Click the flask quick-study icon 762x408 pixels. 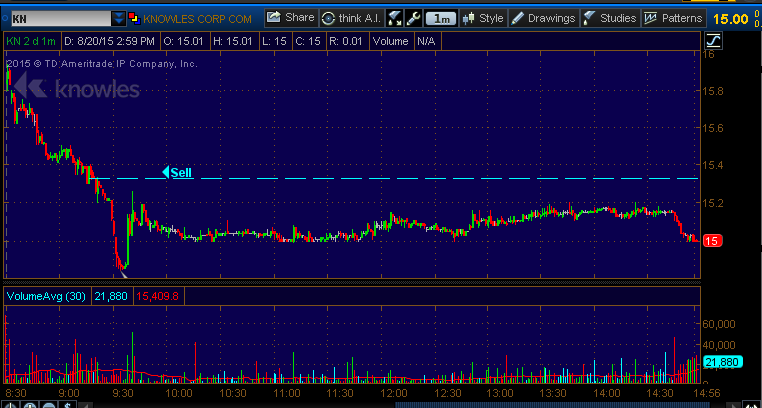pyautogui.click(x=393, y=18)
